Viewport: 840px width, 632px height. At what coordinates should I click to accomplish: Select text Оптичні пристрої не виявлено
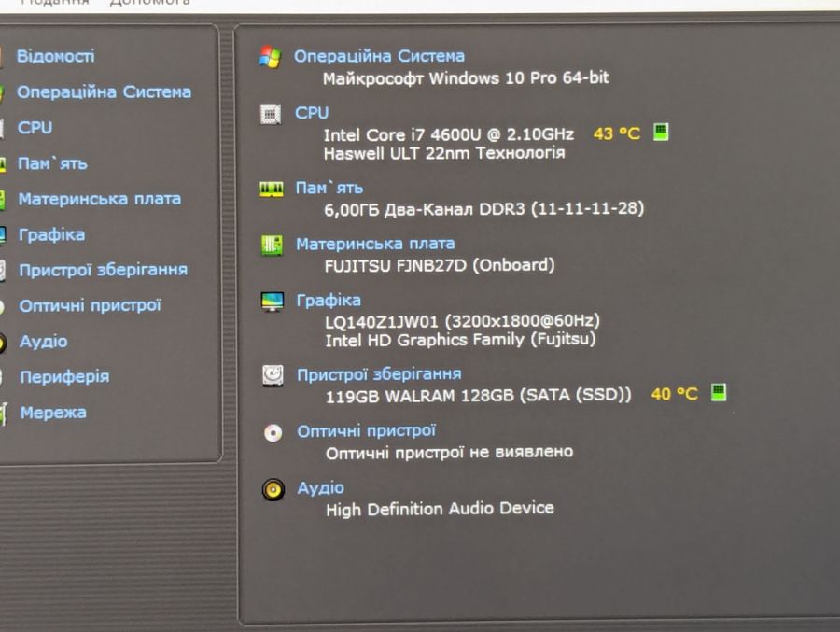(449, 453)
